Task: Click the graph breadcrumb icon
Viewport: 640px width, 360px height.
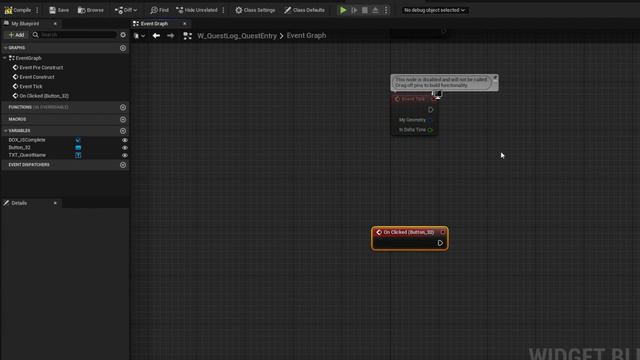Action: 187,36
